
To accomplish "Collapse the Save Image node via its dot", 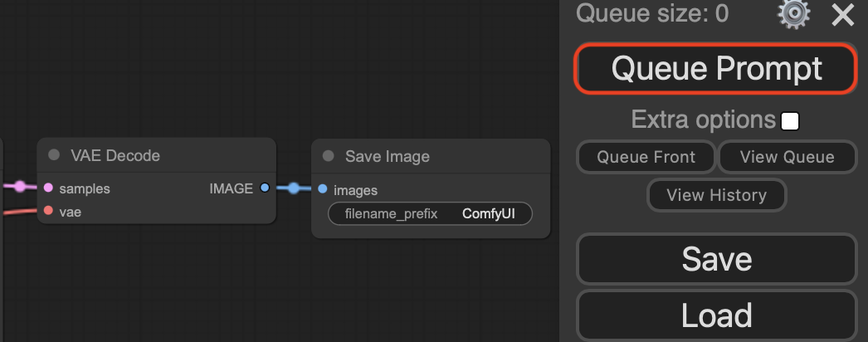I will [328, 156].
